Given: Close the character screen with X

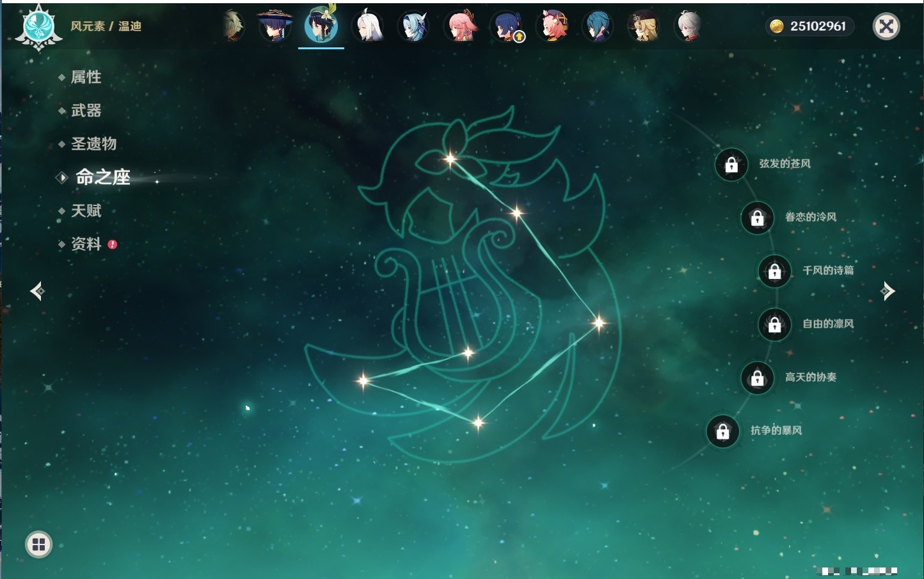Looking at the screenshot, I should 886,26.
